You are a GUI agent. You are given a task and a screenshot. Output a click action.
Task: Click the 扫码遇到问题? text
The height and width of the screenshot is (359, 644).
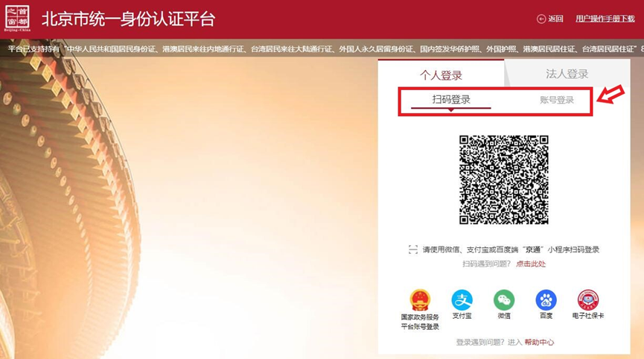pos(486,264)
